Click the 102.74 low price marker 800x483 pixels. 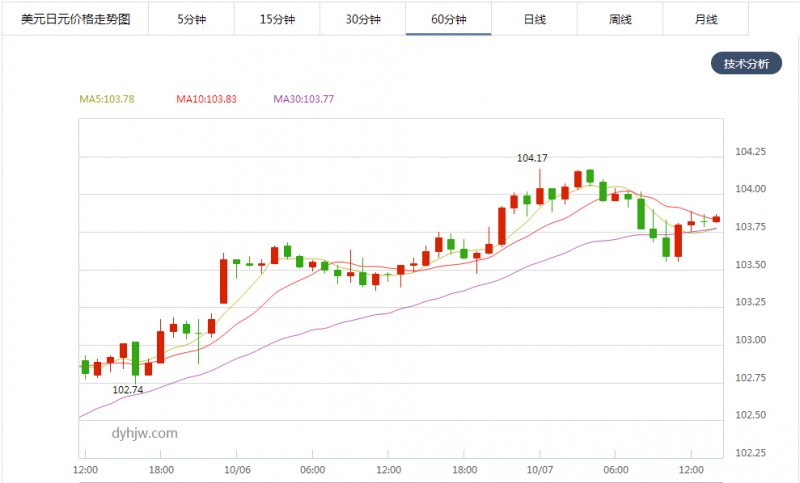tap(128, 390)
